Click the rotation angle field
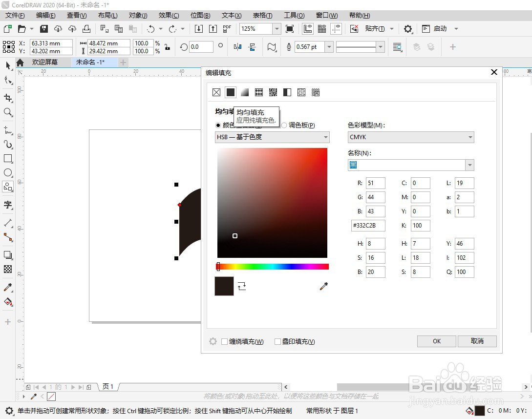The height and width of the screenshot is (419, 532). coord(201,47)
